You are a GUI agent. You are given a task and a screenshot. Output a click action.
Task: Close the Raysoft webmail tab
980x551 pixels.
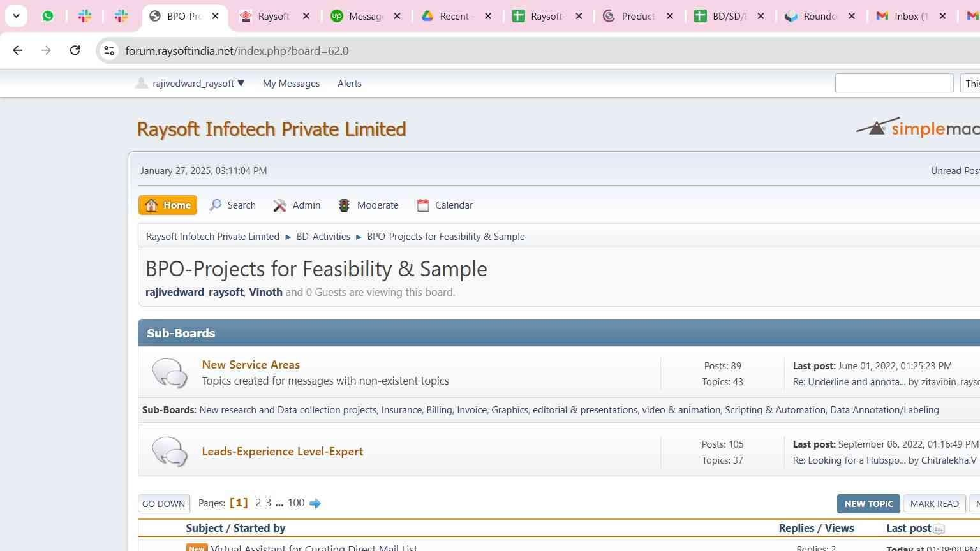point(306,17)
